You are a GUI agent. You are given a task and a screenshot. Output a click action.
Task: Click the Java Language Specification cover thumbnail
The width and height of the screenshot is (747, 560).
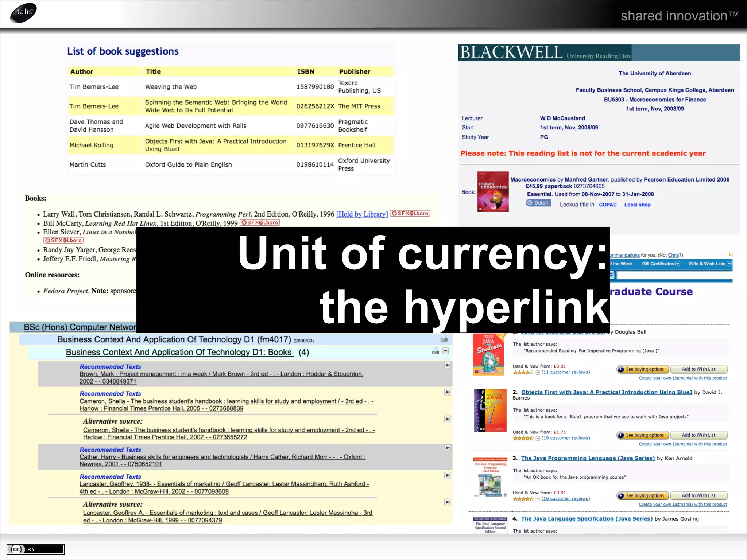(490, 525)
